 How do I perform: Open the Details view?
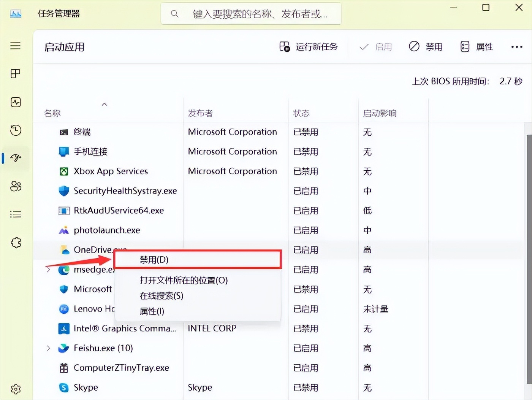click(x=15, y=214)
